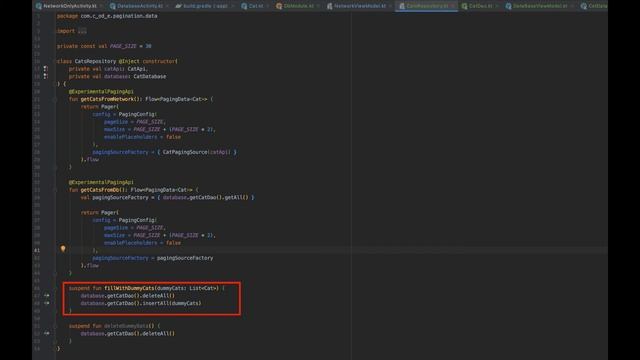Click the gutter icon beside the catApi parameter line
640x360 pixels.
(x=46, y=69)
